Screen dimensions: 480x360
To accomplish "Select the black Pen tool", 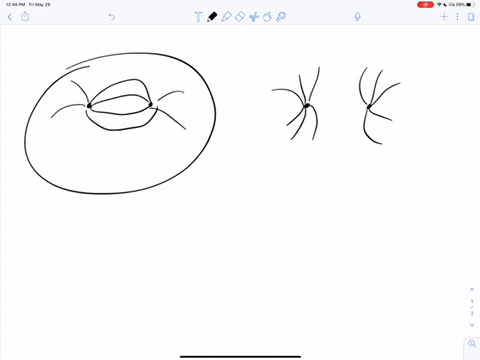I will pyautogui.click(x=212, y=17).
